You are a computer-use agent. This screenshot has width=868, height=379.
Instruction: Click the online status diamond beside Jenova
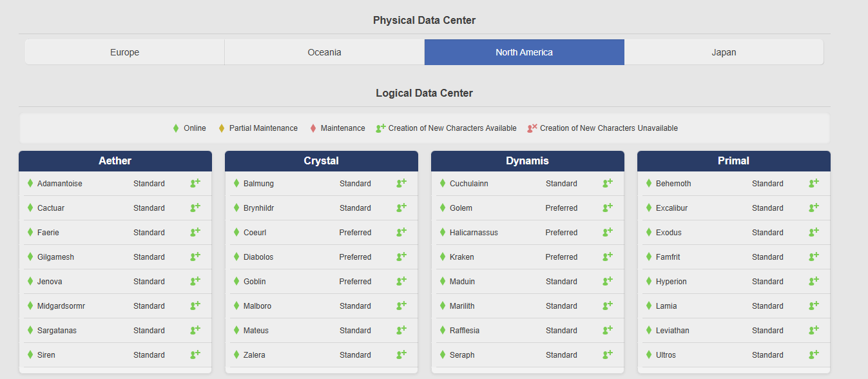click(x=30, y=281)
